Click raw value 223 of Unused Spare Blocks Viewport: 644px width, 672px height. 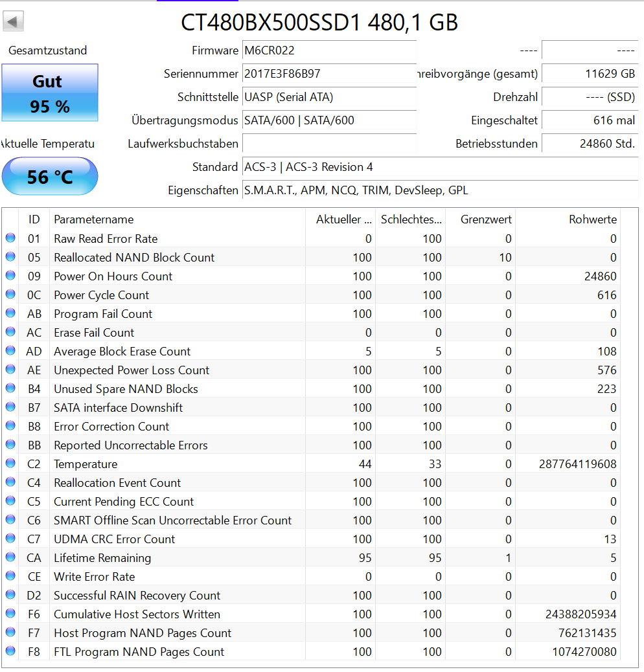point(606,389)
